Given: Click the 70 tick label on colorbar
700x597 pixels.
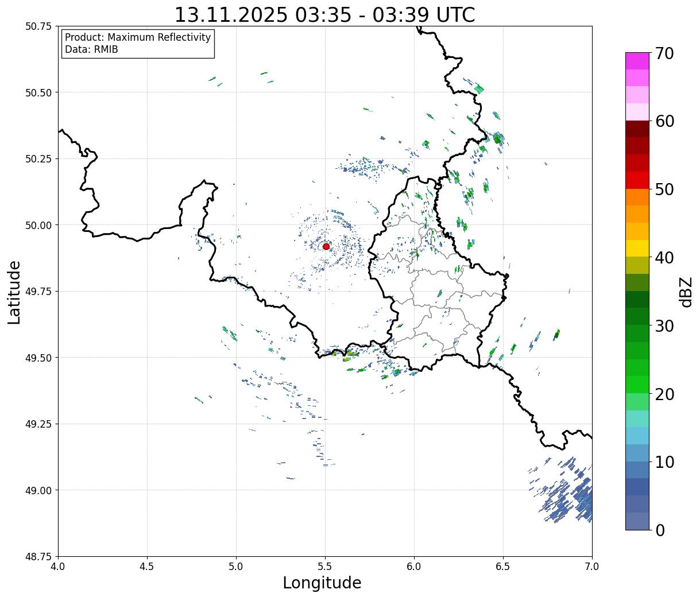Looking at the screenshot, I should pyautogui.click(x=663, y=53).
